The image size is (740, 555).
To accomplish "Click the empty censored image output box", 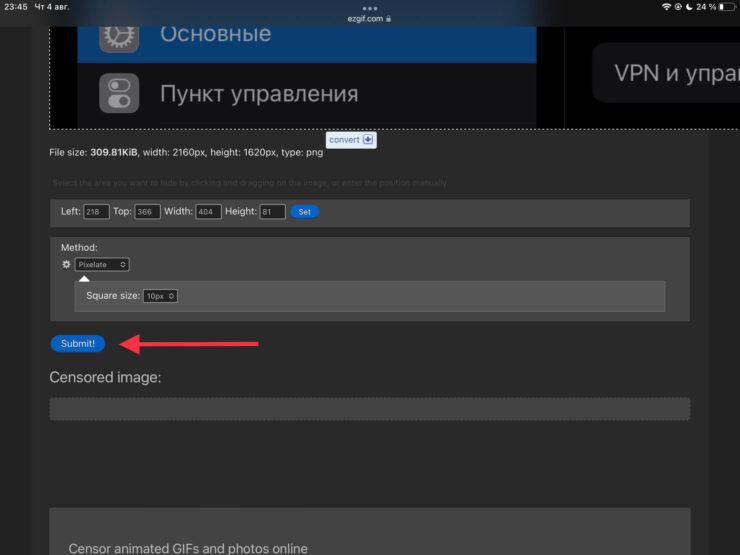I will point(370,409).
